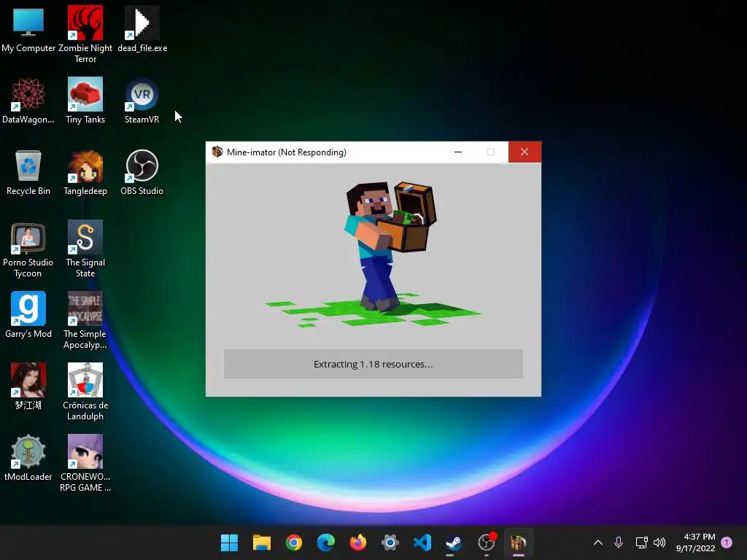Open the clock and calendar flyout

(x=695, y=542)
